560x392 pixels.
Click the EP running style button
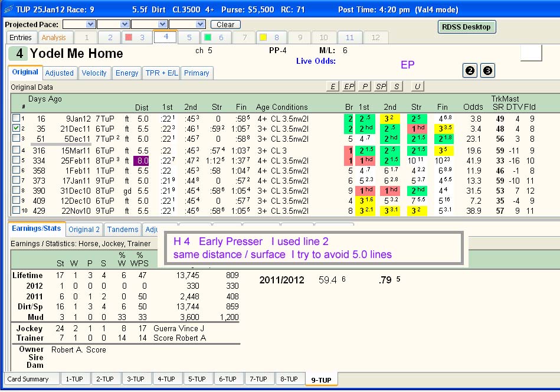pos(349,86)
